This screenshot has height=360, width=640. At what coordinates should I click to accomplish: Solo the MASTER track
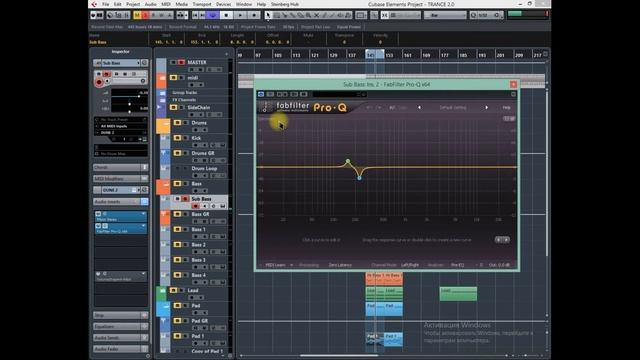pyautogui.click(x=181, y=62)
